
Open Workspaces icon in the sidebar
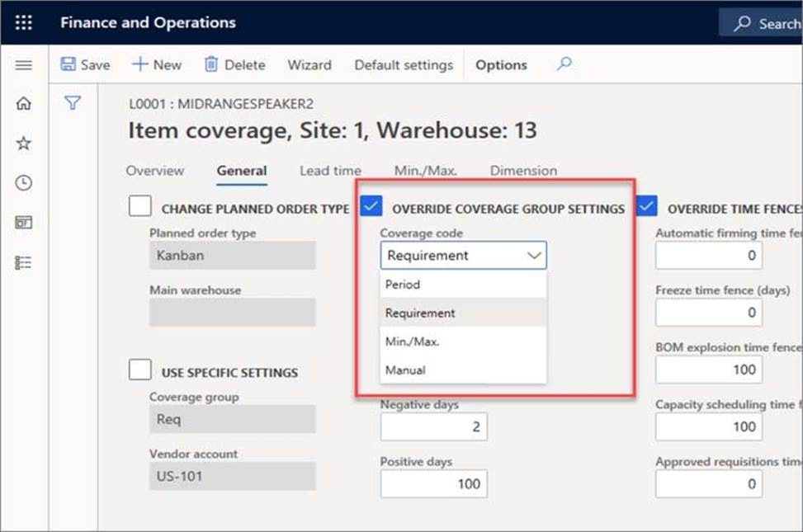tap(24, 223)
